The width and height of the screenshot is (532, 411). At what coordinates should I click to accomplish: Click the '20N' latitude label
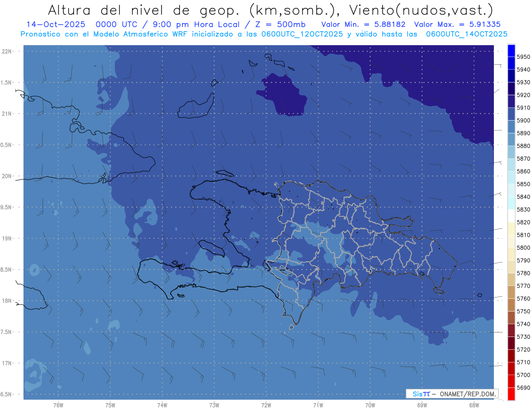[x=7, y=176]
